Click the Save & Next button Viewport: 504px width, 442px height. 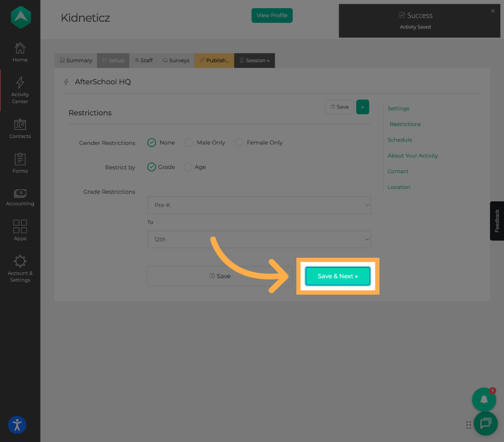338,276
